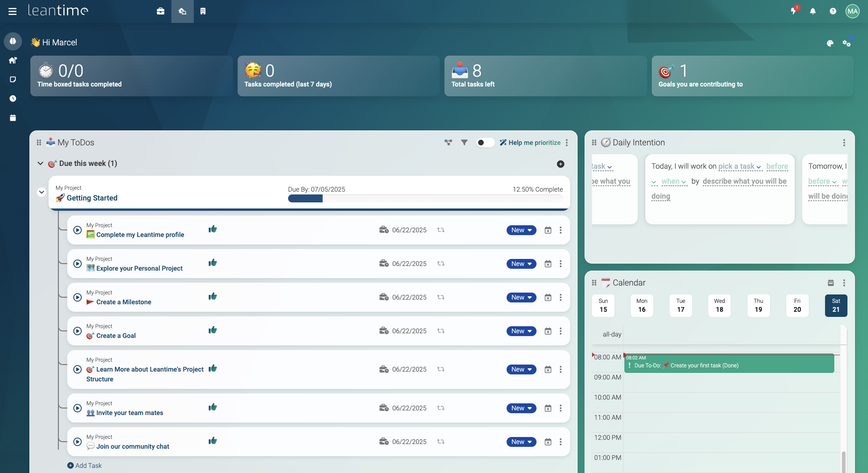Click thumbs up on Create a Milestone
This screenshot has width=868, height=473.
[213, 296]
